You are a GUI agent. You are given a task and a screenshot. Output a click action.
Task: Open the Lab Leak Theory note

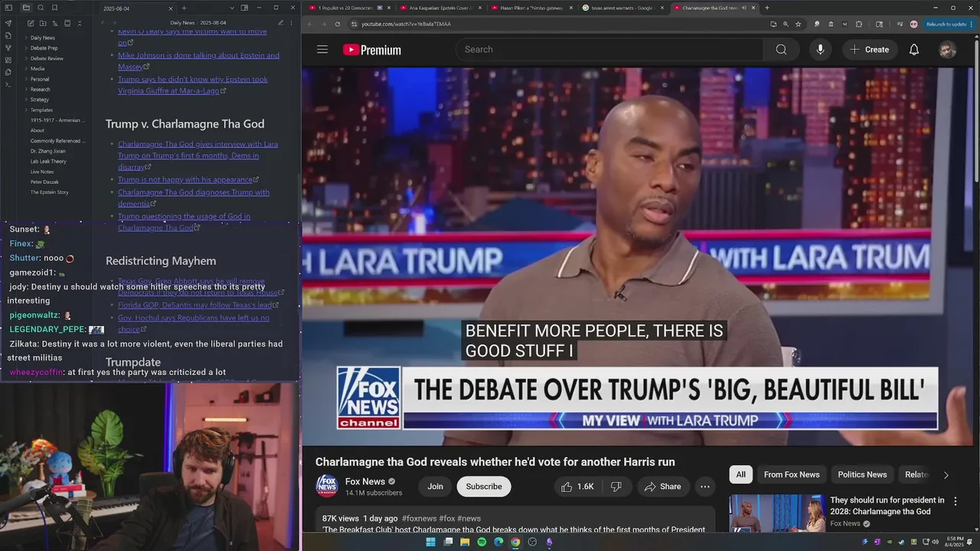pos(48,161)
